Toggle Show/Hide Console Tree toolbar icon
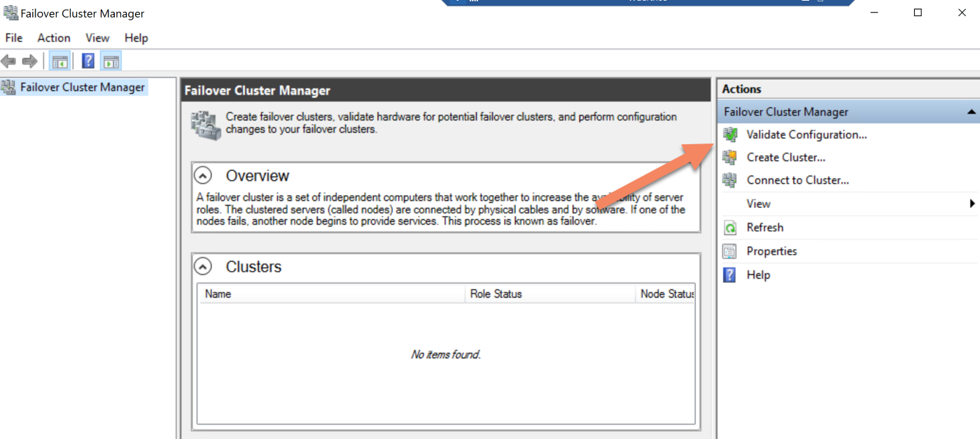Viewport: 980px width, 439px height. click(x=59, y=62)
